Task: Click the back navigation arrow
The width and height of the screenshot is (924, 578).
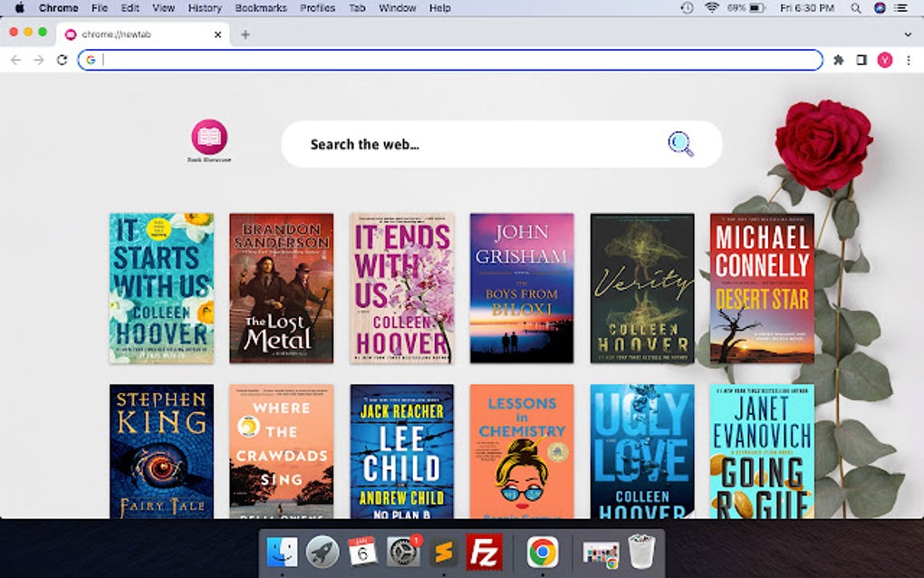Action: 16,60
